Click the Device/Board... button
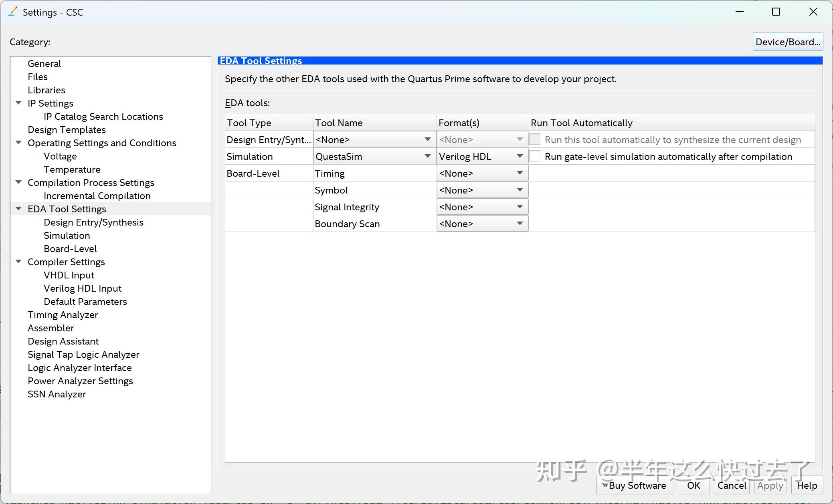This screenshot has width=833, height=504. click(x=788, y=42)
